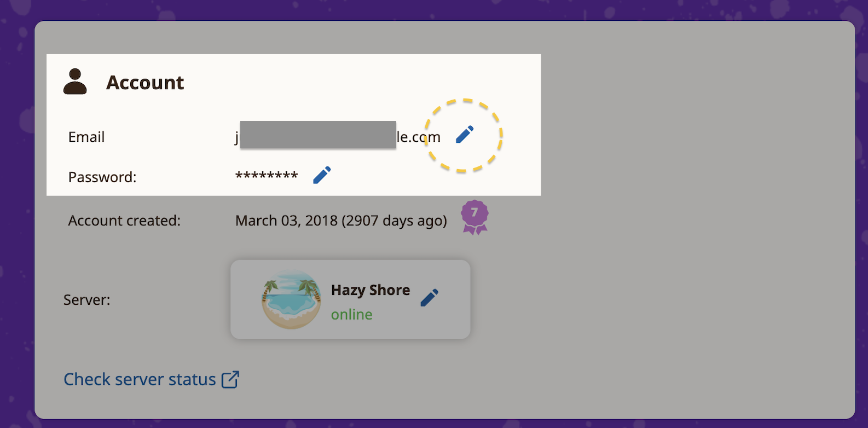Click the Account section heading
868x428 pixels.
145,83
